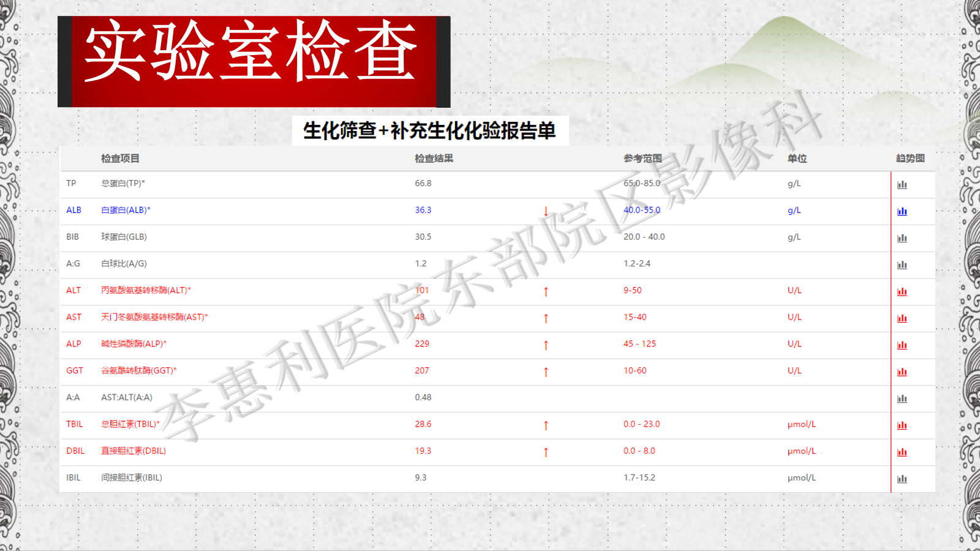Open trend chart icon for GGT row

tap(902, 372)
